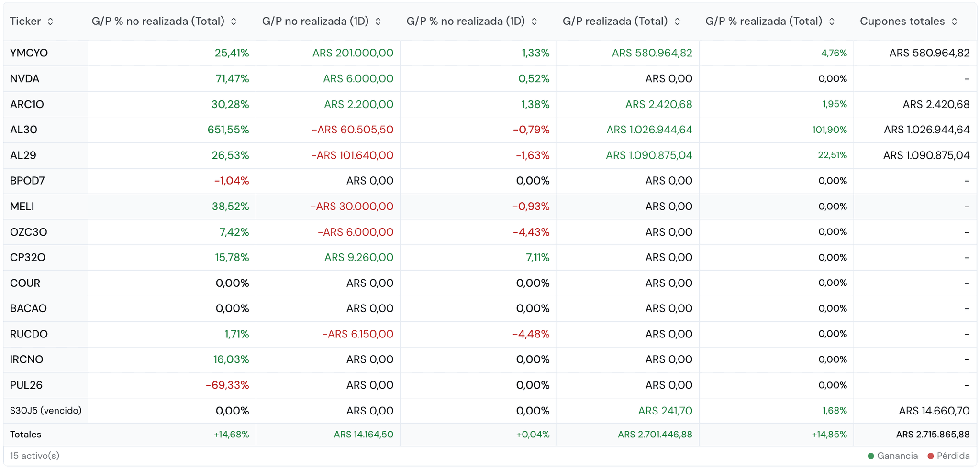The width and height of the screenshot is (980, 468).
Task: Click the Pérdida legend entry
Action: 948,456
